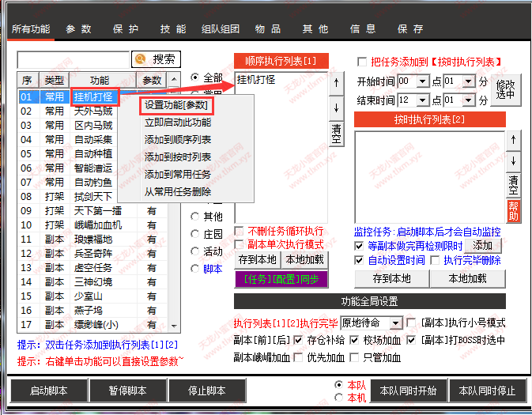Toggle 存仓补给 checkbox
This screenshot has width=532, height=415.
click(x=298, y=340)
